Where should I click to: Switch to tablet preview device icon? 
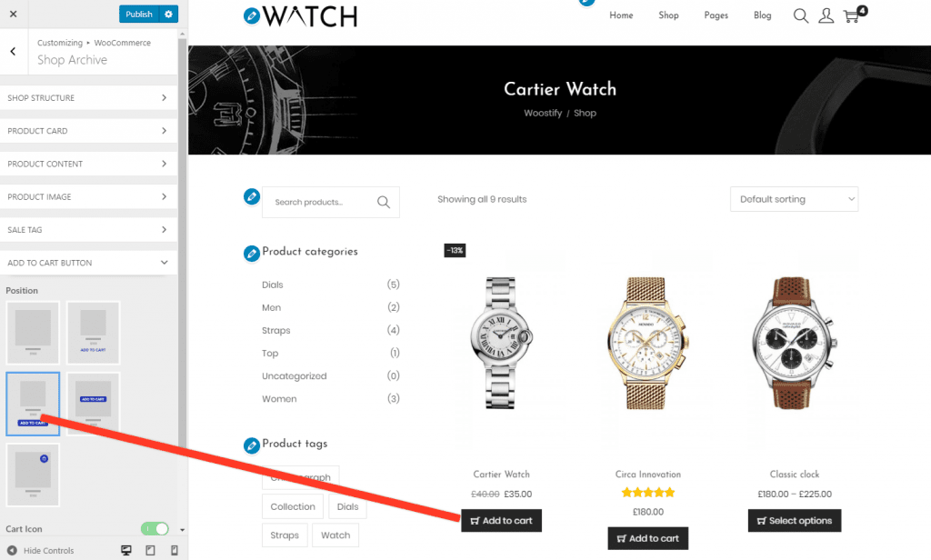[150, 551]
